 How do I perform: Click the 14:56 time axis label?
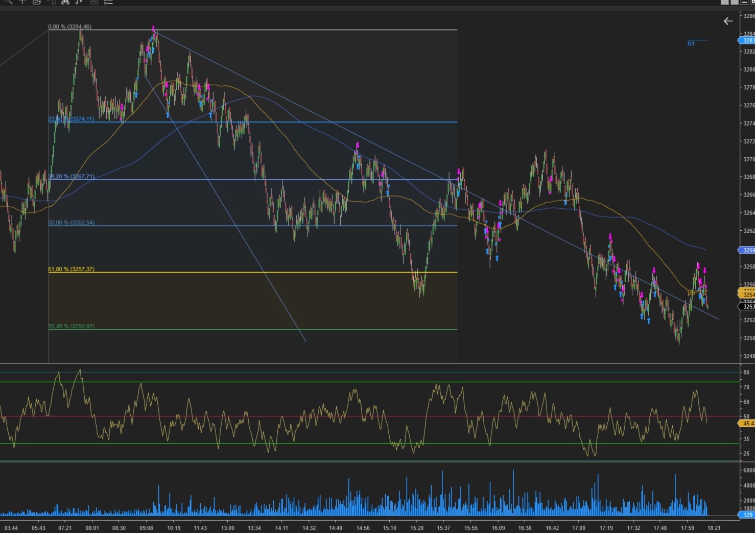tap(363, 528)
